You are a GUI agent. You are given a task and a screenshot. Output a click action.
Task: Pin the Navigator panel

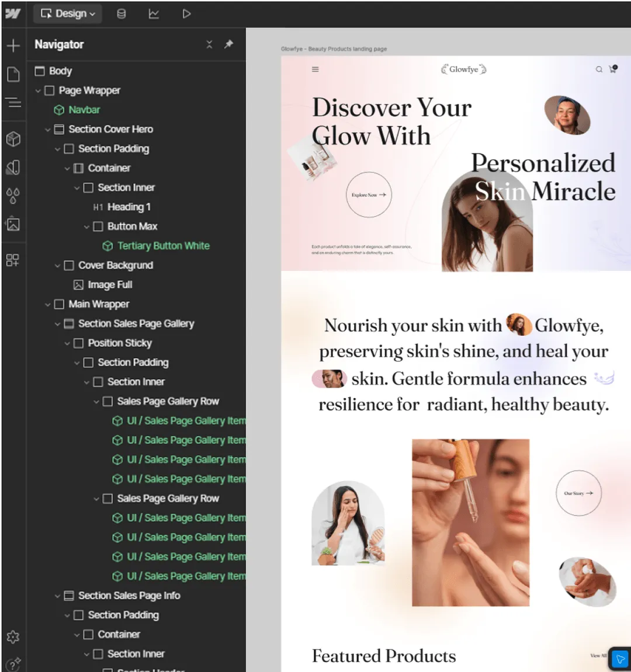228,44
